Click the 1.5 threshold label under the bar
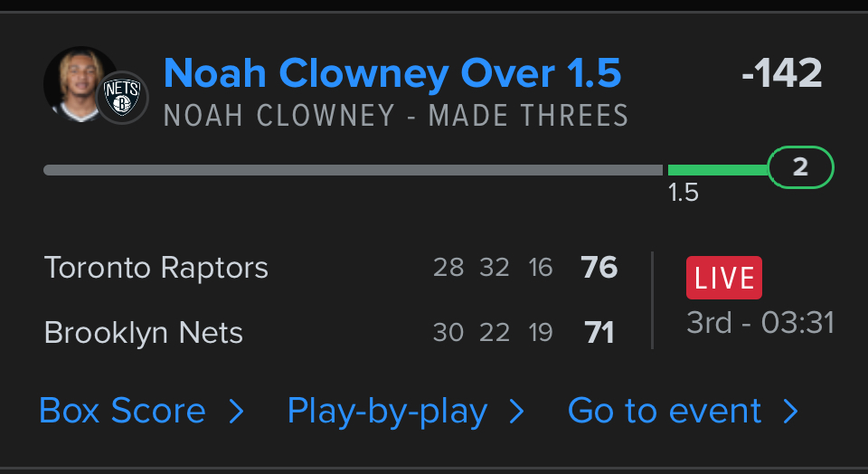This screenshot has width=868, height=474. (x=683, y=193)
